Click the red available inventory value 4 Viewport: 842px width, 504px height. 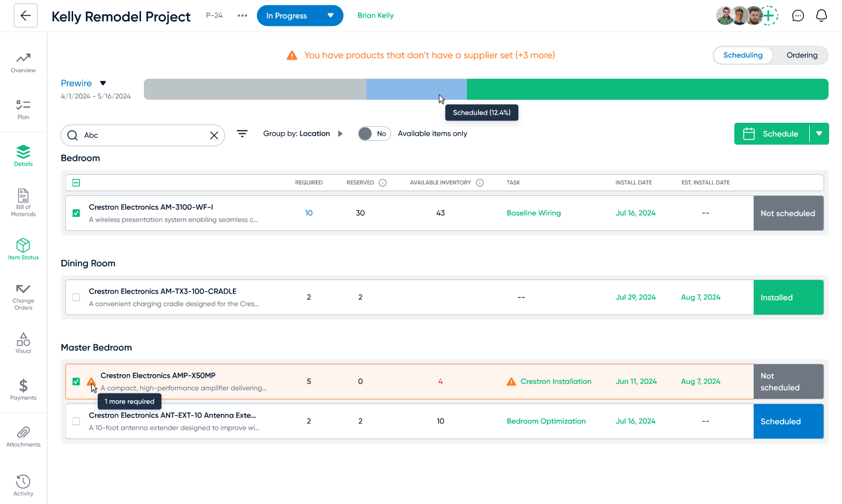click(x=441, y=381)
